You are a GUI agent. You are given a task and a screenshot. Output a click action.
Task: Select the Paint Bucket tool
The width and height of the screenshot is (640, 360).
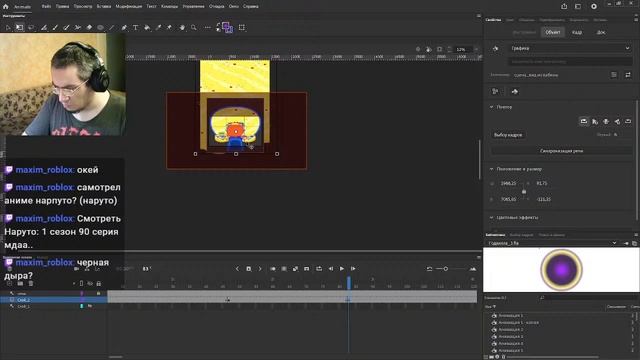click(147, 28)
